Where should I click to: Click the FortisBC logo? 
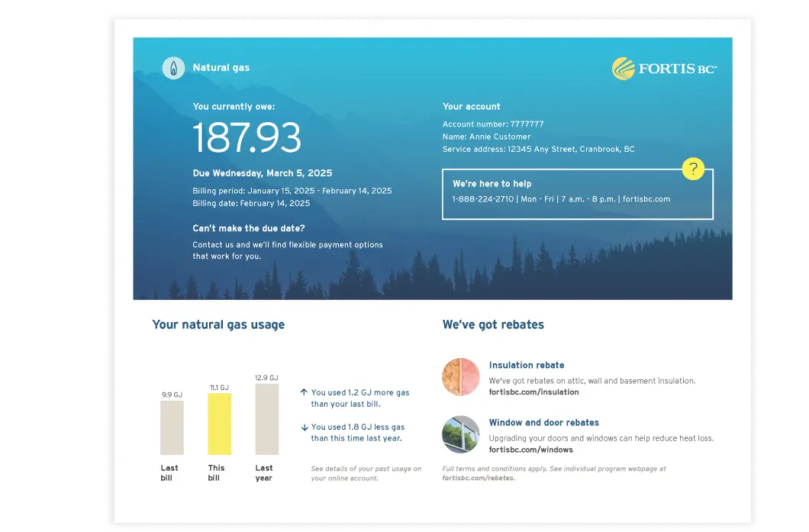click(664, 69)
